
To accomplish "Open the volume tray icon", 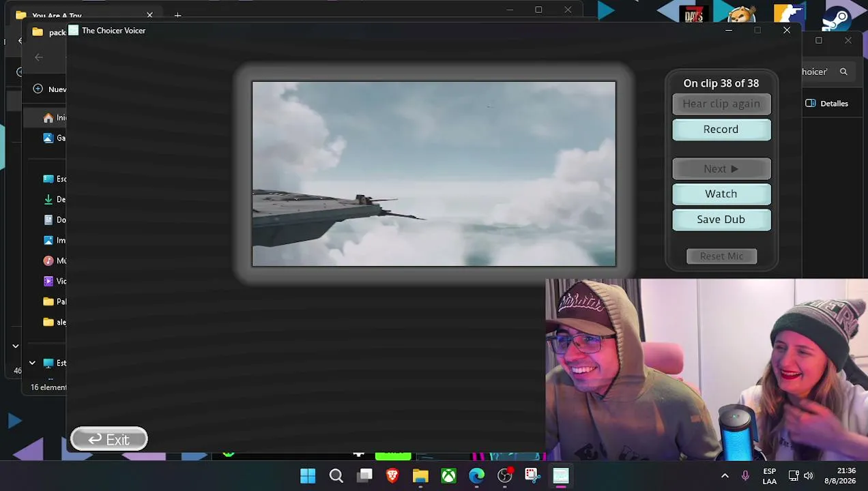I will click(x=809, y=476).
